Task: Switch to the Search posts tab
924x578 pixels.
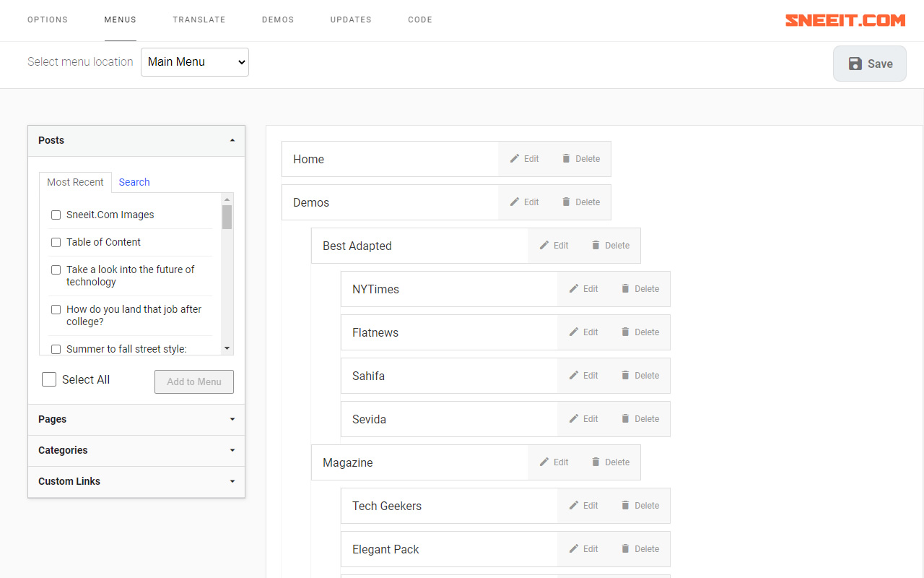Action: pos(134,182)
